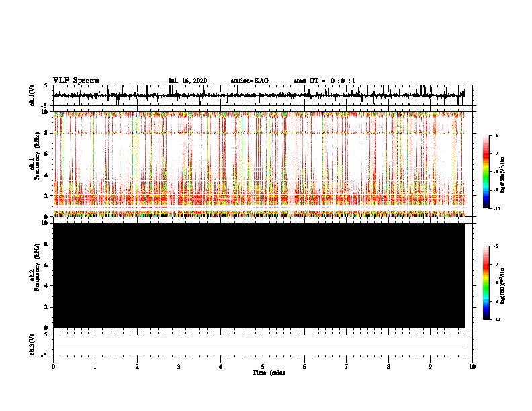The height and width of the screenshot is (411, 532).
Task: Click the "station=KAG" header label
Action: [x=249, y=81]
